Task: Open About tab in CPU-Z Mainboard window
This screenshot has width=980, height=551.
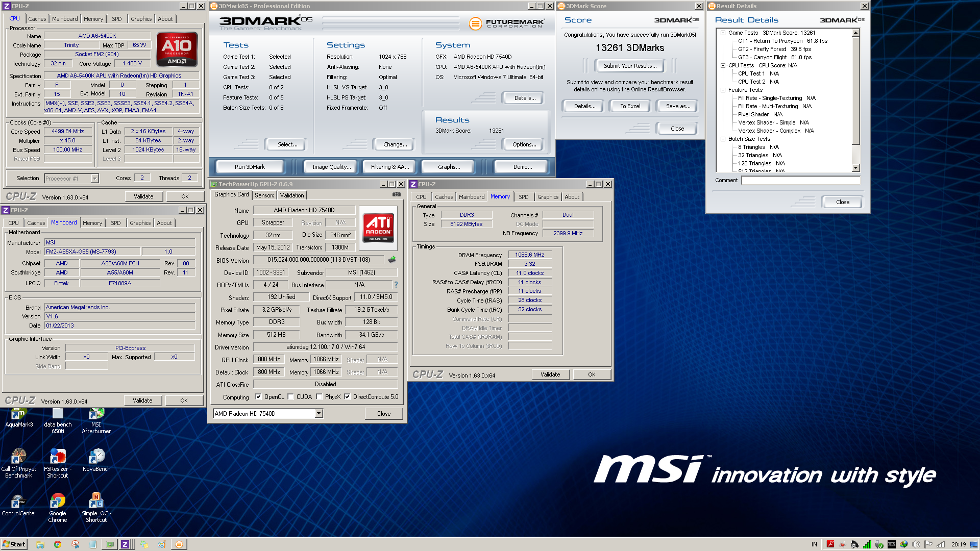Action: click(x=164, y=223)
